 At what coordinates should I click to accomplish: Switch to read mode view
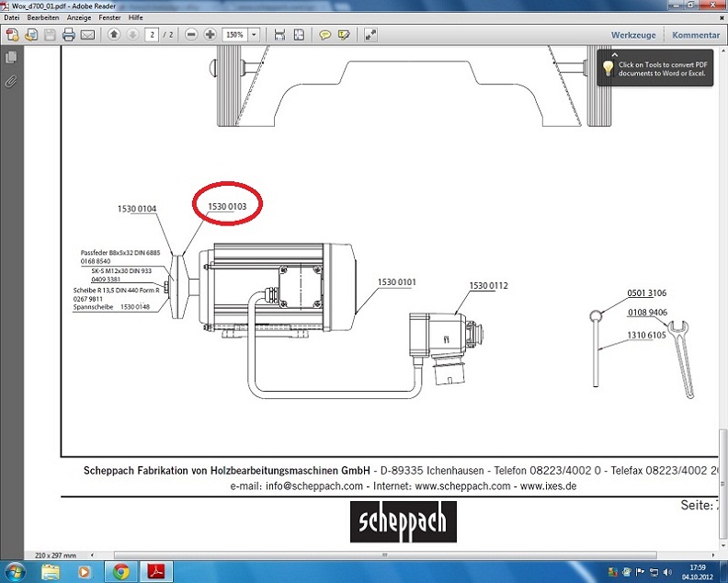370,35
